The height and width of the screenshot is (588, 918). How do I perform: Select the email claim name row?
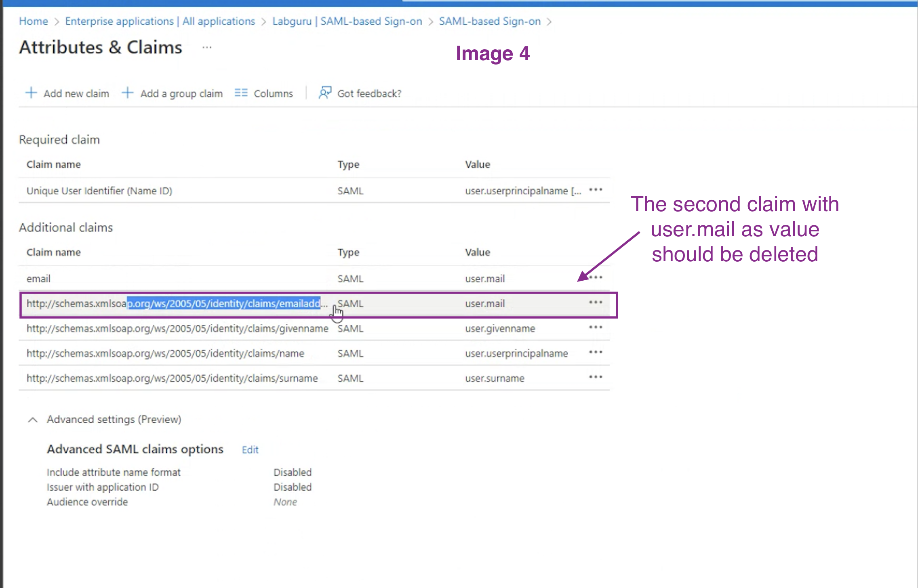point(39,279)
